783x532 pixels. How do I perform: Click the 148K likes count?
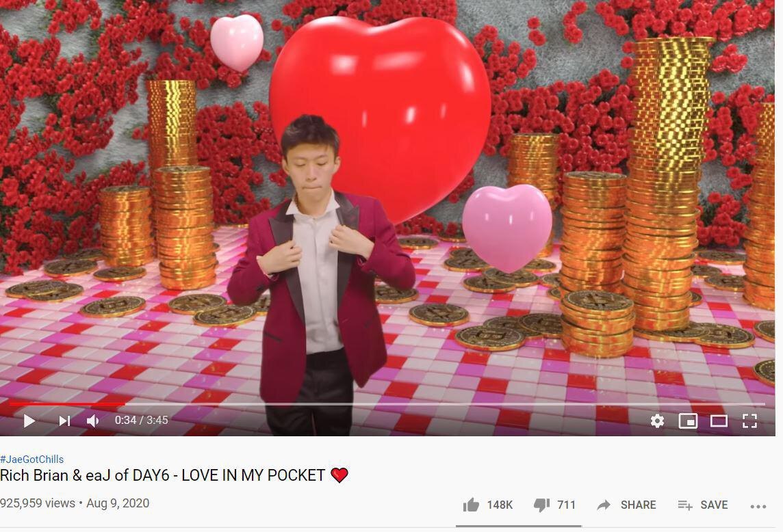click(x=500, y=505)
